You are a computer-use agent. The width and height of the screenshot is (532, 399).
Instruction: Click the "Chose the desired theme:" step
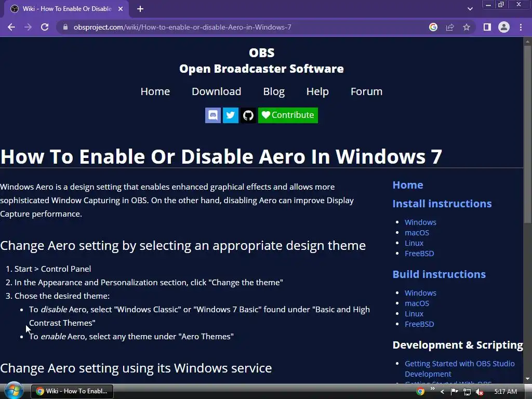coord(62,296)
